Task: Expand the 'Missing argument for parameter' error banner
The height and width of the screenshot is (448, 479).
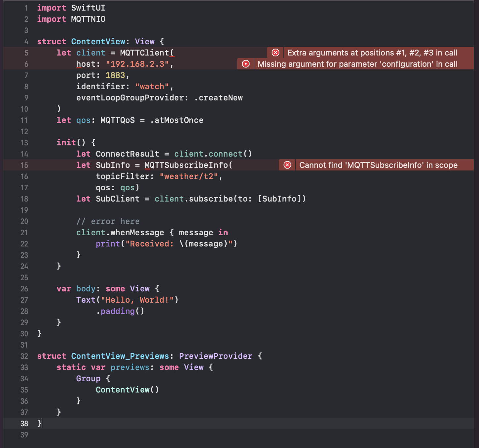Action: coord(357,64)
